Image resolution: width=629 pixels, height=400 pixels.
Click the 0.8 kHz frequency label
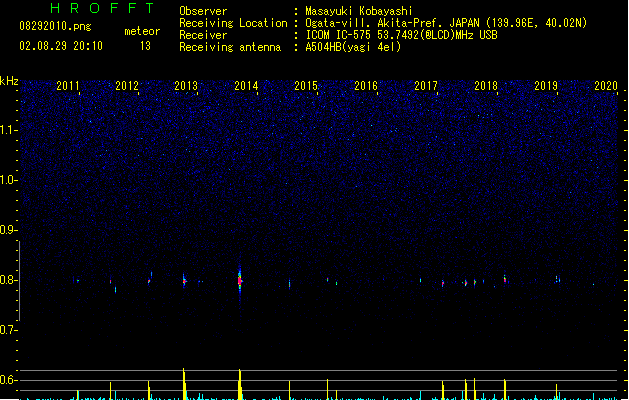click(x=8, y=280)
